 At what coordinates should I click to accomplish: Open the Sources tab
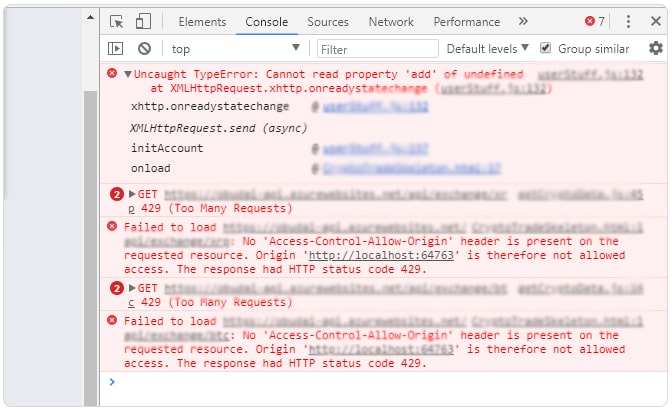click(x=328, y=22)
